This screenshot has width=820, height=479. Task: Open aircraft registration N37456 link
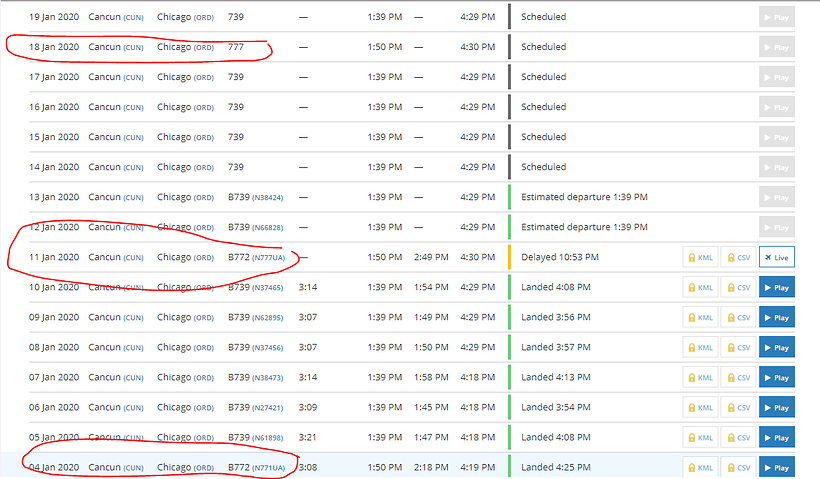pyautogui.click(x=267, y=348)
